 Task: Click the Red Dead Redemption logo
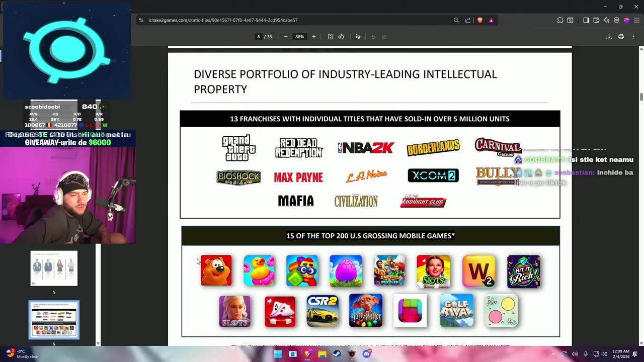tap(299, 148)
